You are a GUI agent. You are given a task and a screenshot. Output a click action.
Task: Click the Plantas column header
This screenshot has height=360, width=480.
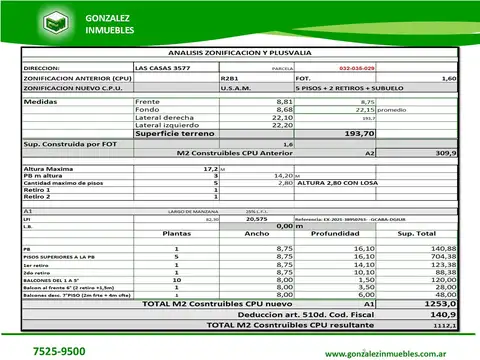pyautogui.click(x=177, y=234)
